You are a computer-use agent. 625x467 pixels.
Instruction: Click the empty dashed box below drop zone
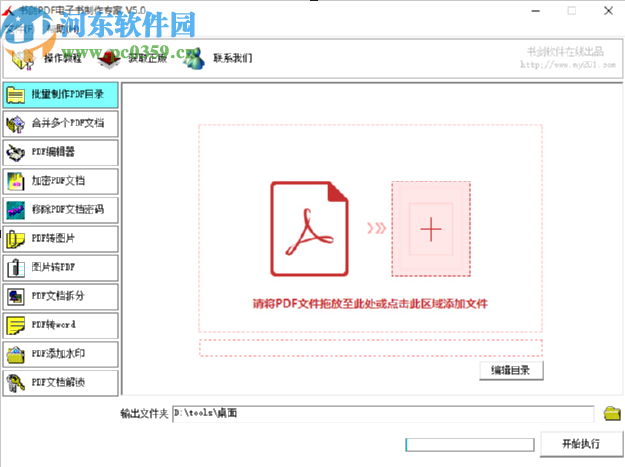pyautogui.click(x=371, y=348)
